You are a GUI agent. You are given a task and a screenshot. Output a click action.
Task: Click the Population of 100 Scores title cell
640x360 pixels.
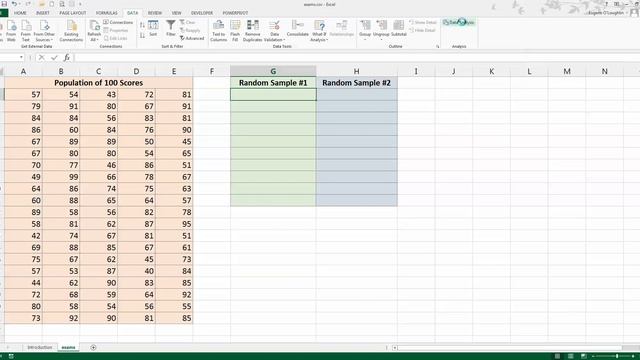(98, 83)
